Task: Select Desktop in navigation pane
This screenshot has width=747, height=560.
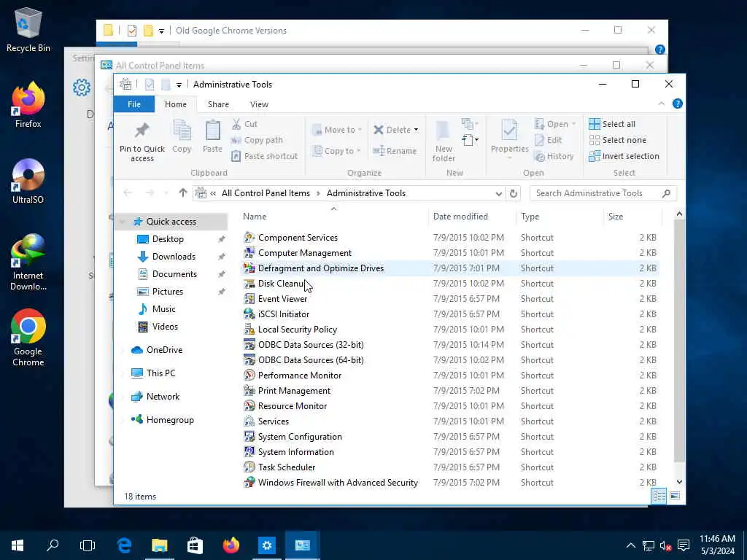Action: coord(167,239)
